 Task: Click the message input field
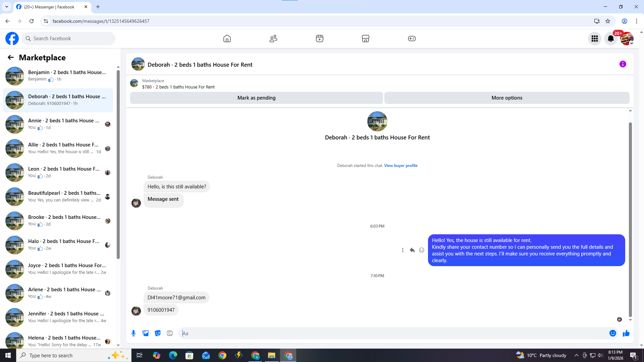click(x=392, y=333)
